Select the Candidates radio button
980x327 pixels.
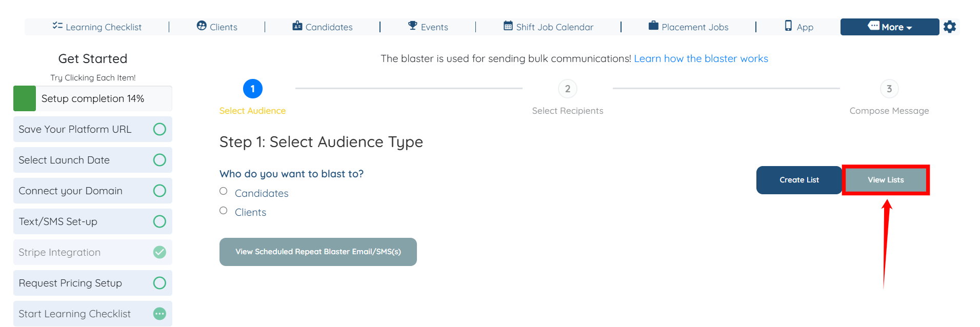point(224,191)
